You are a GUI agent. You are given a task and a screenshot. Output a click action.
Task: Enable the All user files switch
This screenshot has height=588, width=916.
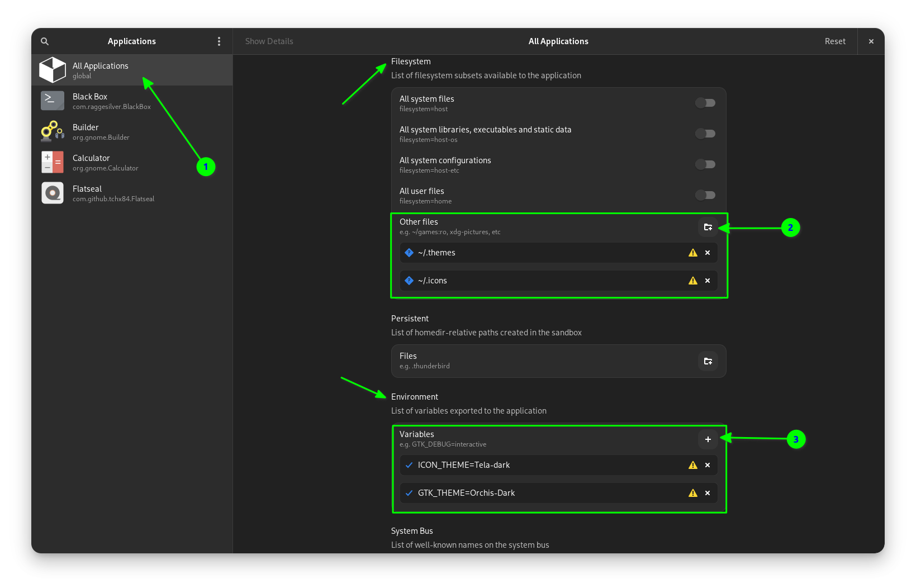(x=705, y=195)
